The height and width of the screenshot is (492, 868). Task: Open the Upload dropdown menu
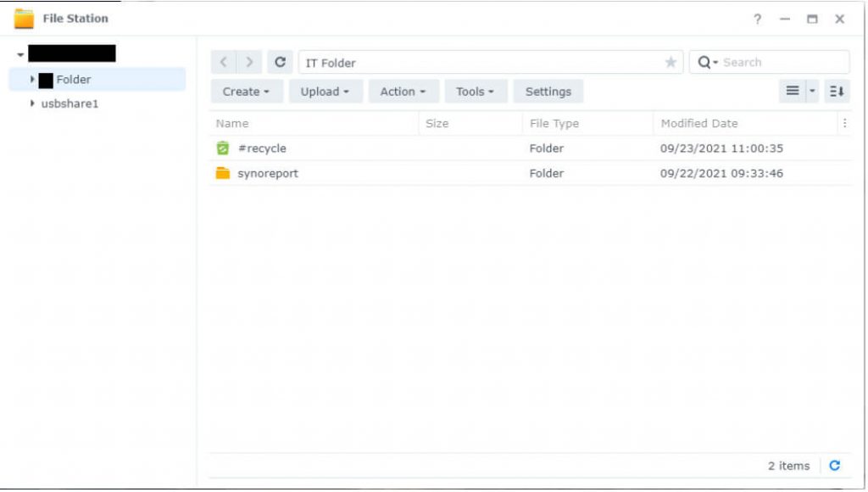[x=325, y=92]
